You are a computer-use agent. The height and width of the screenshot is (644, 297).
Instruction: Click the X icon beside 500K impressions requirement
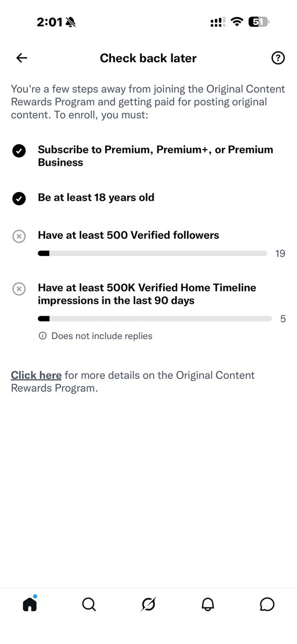[19, 289]
